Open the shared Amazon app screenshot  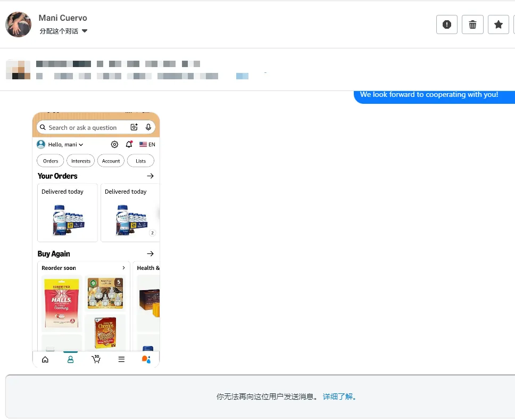click(96, 240)
